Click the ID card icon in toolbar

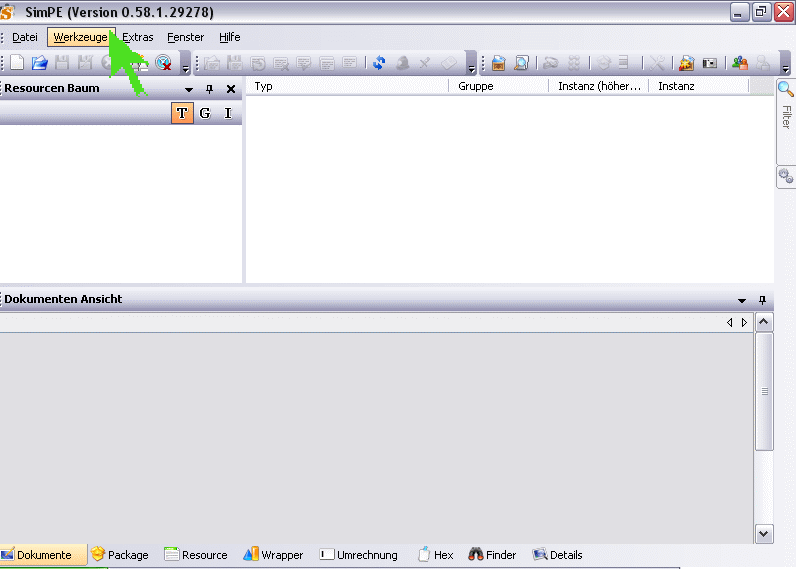point(710,63)
